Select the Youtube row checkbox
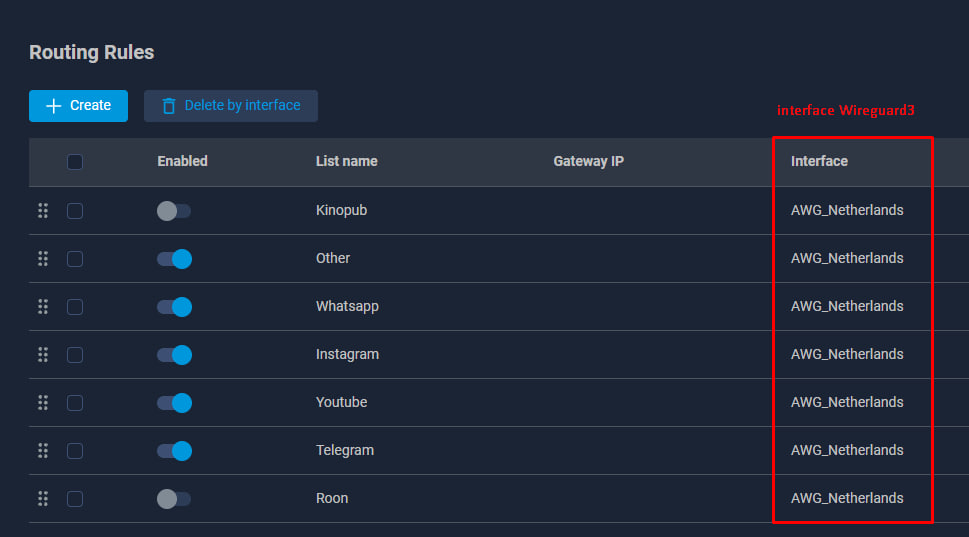This screenshot has width=969, height=537. pos(75,403)
